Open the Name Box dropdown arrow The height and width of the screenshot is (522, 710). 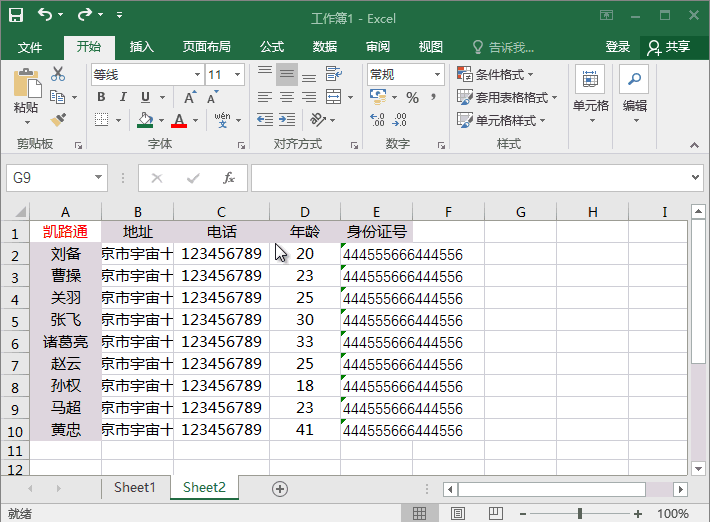pos(98,178)
